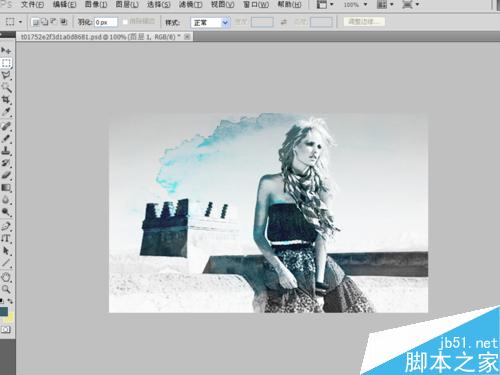The height and width of the screenshot is (375, 500).
Task: Open the 编辑(E) menu
Action: click(x=64, y=5)
